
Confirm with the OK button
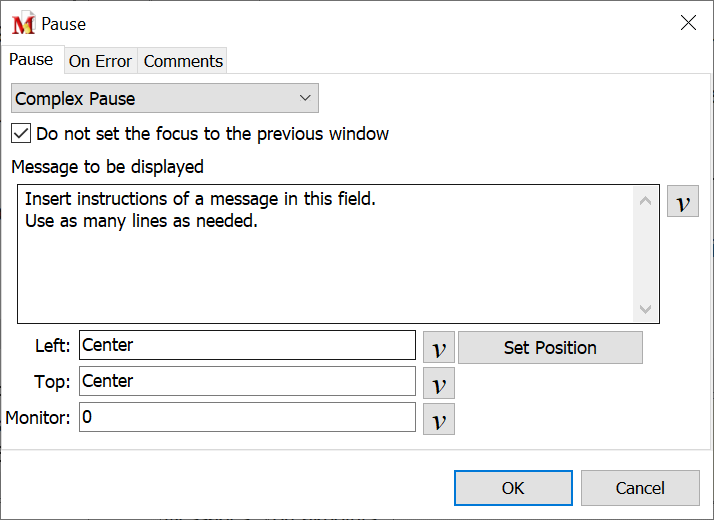coord(513,488)
